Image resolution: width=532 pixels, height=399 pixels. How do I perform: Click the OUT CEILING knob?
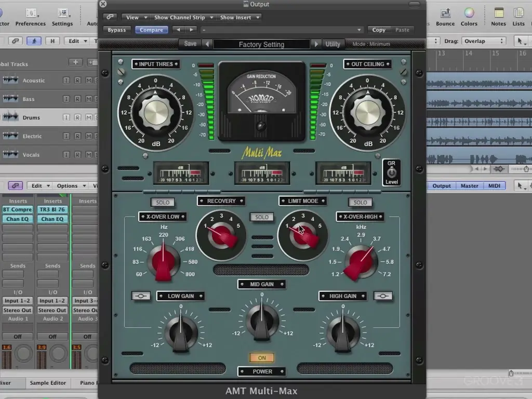tap(368, 112)
